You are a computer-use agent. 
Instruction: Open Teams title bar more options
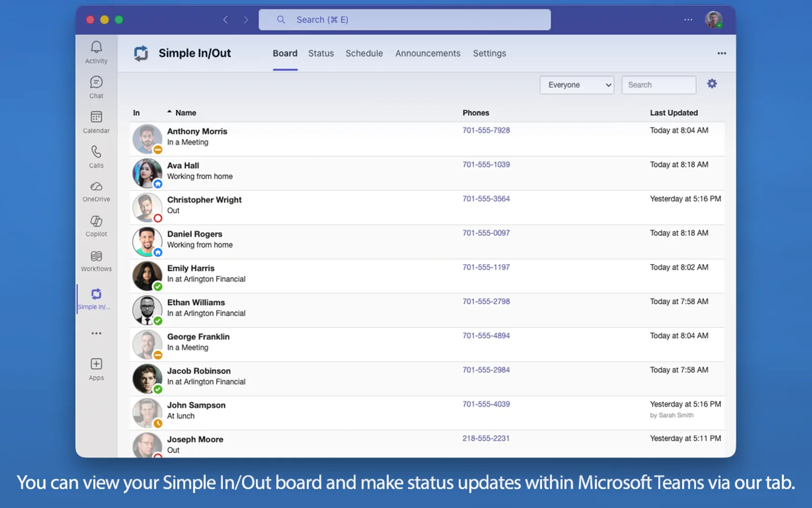click(x=688, y=20)
